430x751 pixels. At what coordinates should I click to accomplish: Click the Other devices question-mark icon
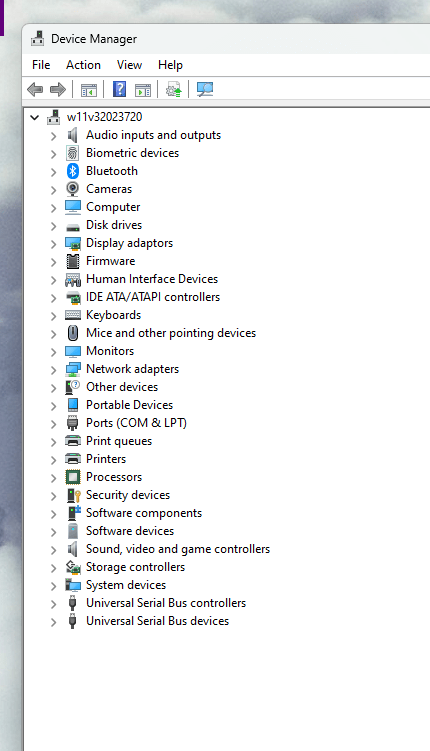[x=73, y=387]
